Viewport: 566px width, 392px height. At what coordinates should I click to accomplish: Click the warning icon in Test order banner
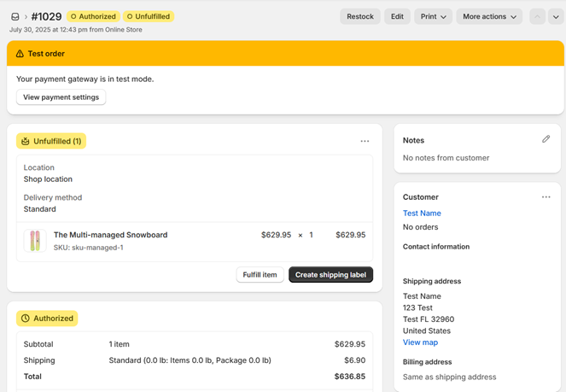coord(20,53)
